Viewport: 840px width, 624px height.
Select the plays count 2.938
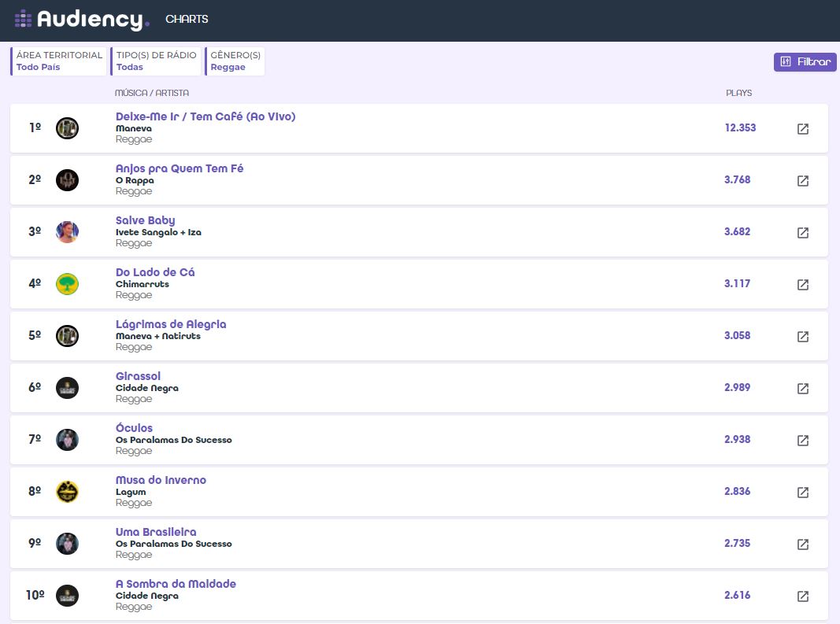tap(737, 440)
